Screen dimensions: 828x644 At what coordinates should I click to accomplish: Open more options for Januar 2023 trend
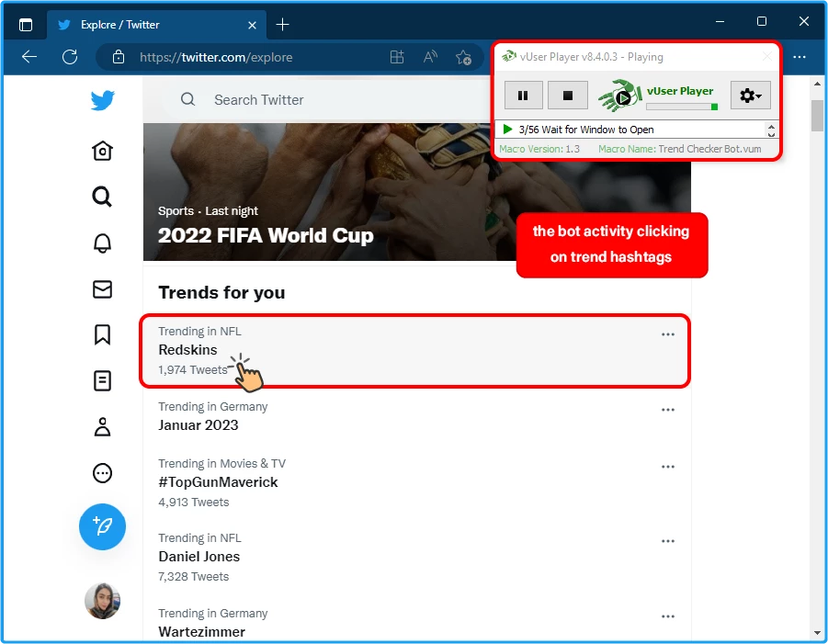coord(668,410)
